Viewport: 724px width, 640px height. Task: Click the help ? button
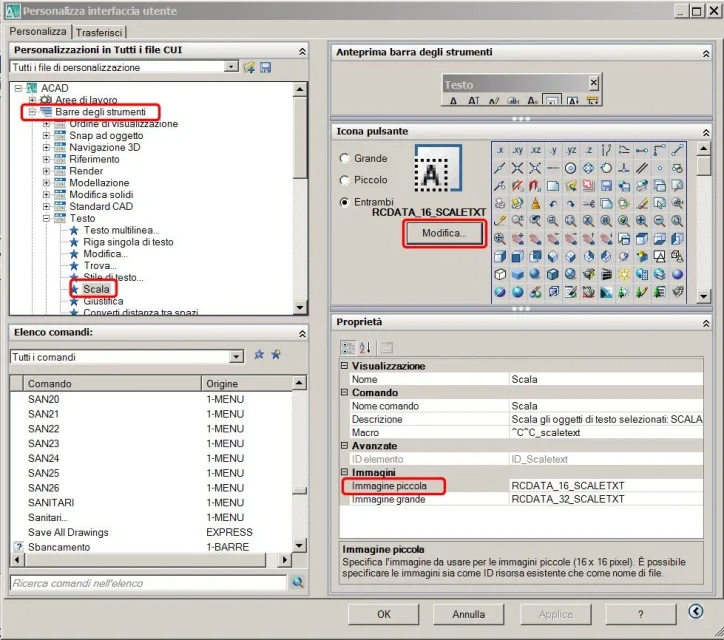(640, 614)
